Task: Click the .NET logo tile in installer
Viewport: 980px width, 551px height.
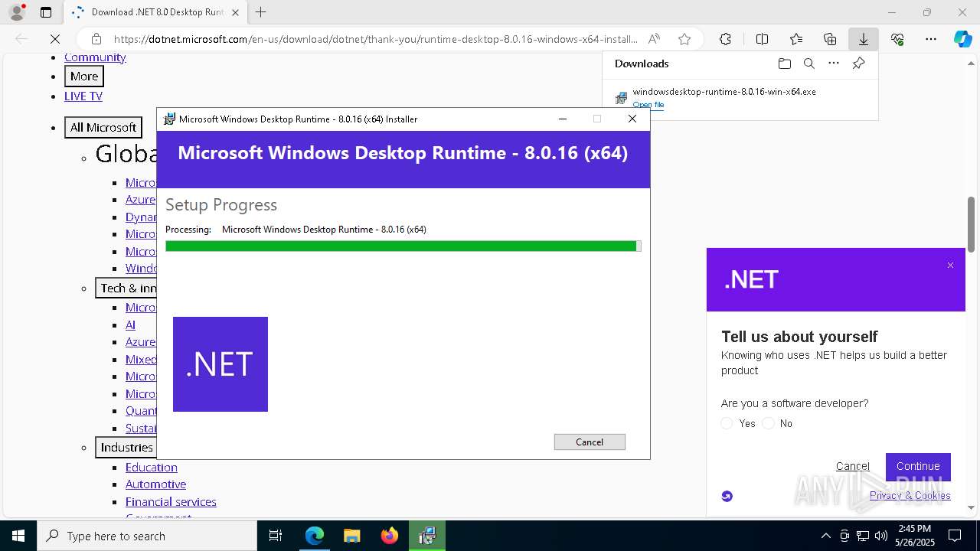Action: (220, 364)
